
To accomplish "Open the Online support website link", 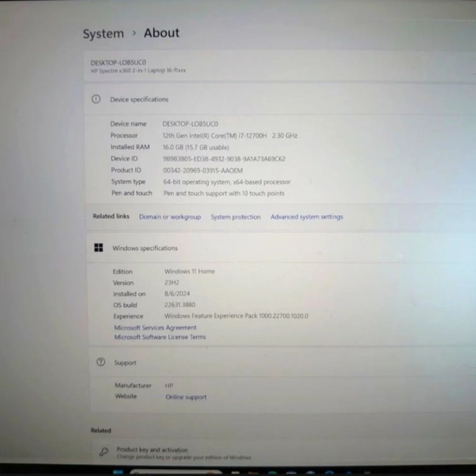I will 186,397.
